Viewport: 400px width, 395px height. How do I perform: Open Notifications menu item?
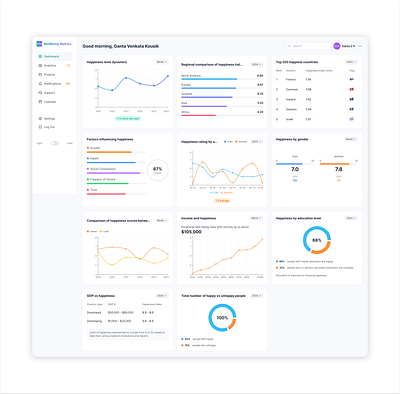[54, 84]
